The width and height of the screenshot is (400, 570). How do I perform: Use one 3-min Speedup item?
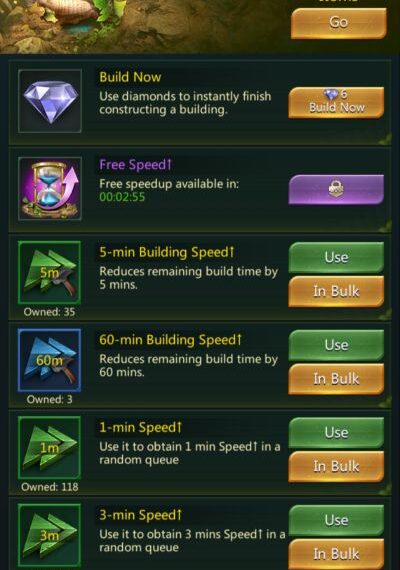336,520
